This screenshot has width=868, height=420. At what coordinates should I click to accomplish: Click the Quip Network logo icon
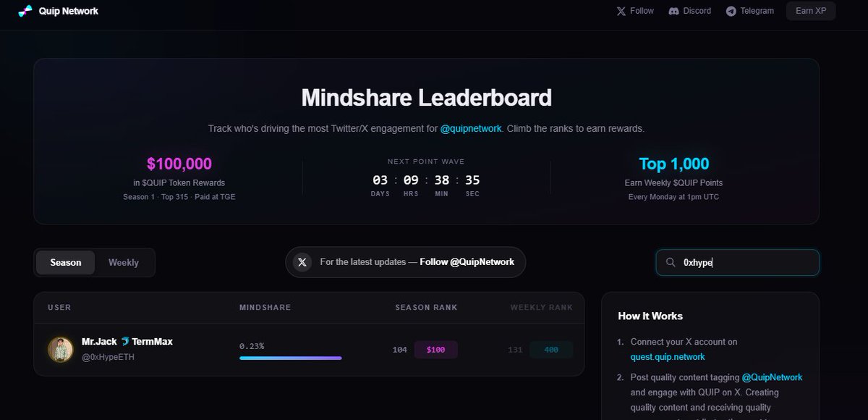click(25, 11)
